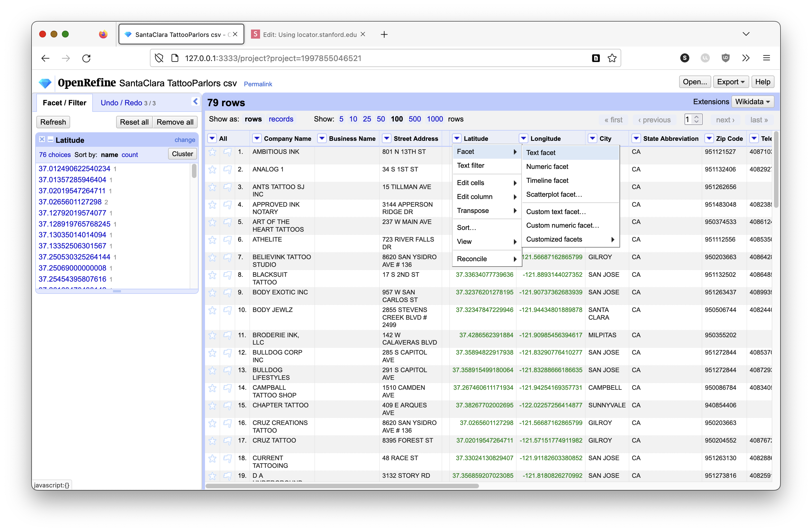Choose Numeric facet from submenu
Screen dimensions: 812x532
point(547,167)
